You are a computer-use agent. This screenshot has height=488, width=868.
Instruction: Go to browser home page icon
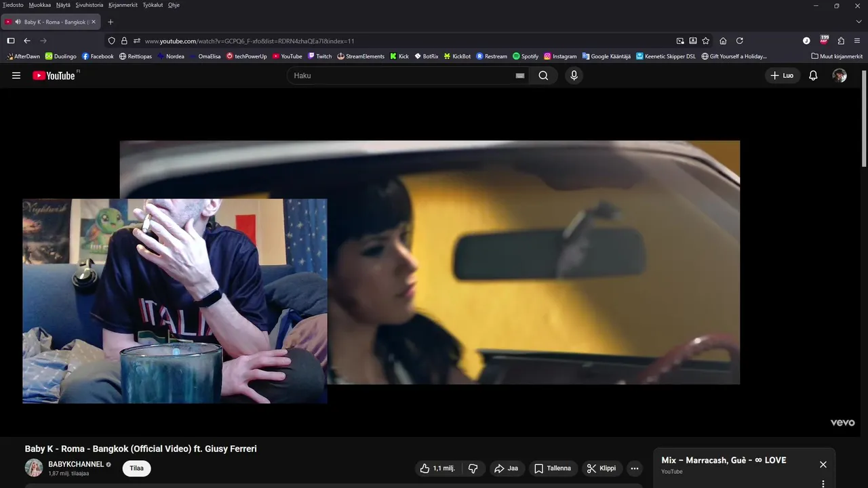coord(723,41)
